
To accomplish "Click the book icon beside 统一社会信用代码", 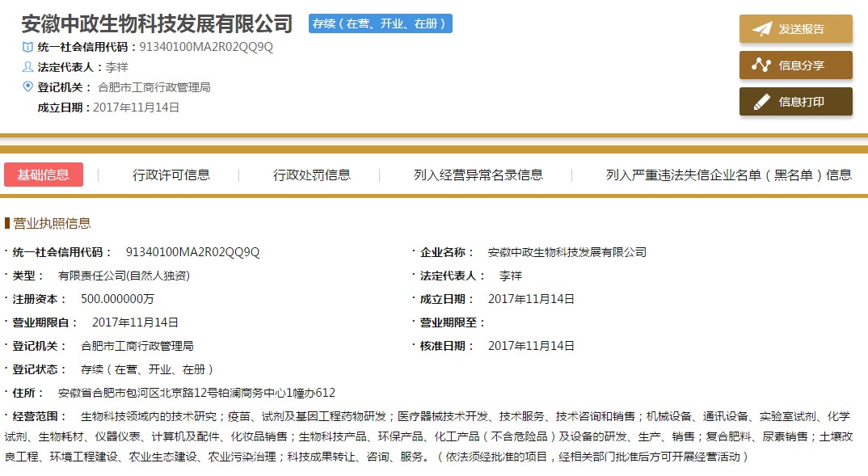I will (28, 47).
